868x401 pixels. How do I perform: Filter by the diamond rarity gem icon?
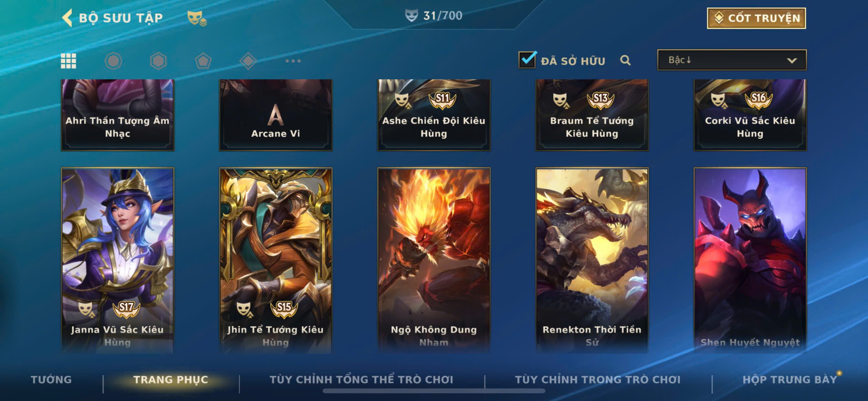(x=248, y=61)
